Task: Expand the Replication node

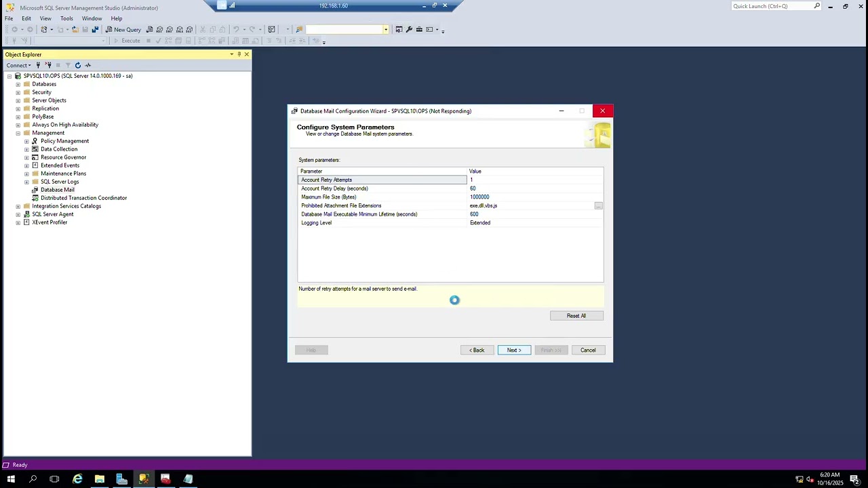Action: point(18,108)
